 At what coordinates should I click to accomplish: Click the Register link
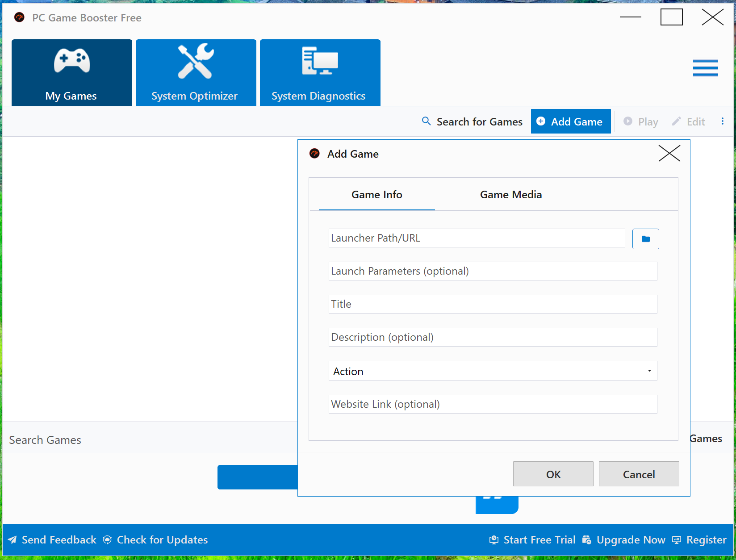pos(699,540)
